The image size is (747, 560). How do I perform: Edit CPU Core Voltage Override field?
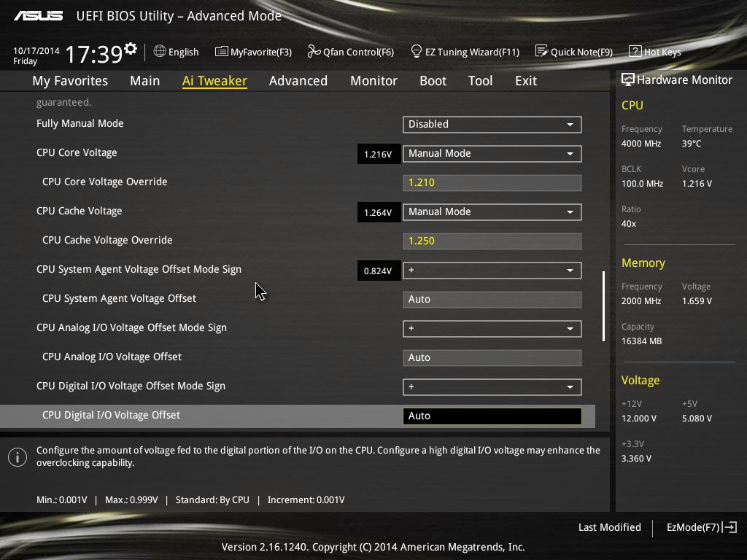[x=492, y=182]
